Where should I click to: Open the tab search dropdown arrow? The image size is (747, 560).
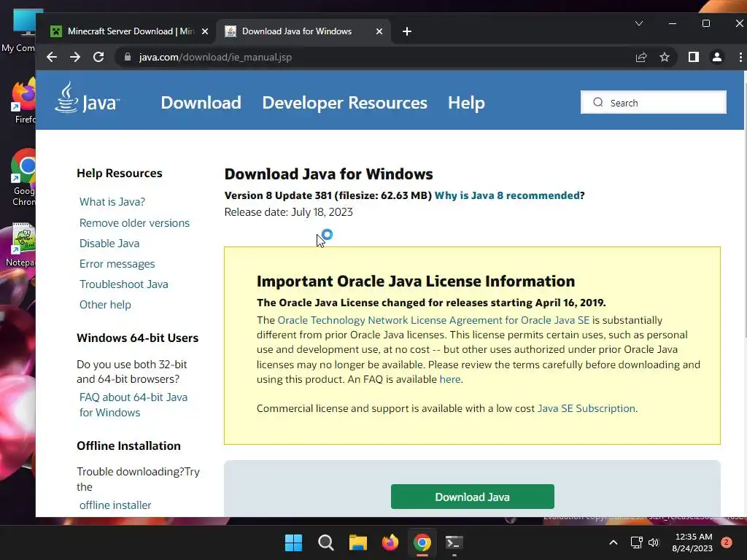coord(639,23)
